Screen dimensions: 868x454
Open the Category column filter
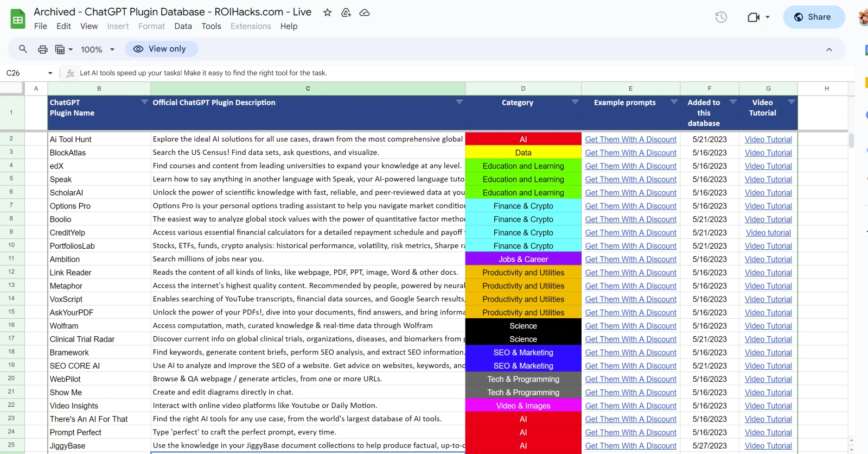[x=575, y=102]
